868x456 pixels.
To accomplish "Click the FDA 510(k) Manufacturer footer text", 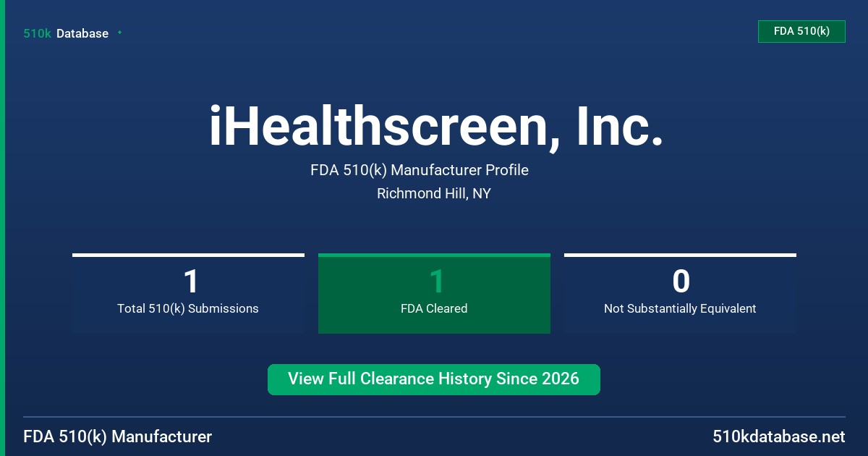I will 118,436.
